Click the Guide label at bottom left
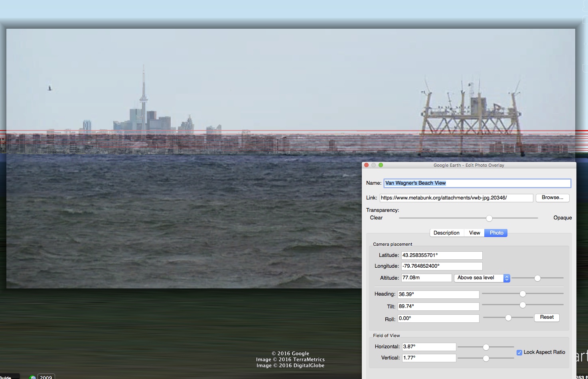This screenshot has width=588, height=379. coord(6,377)
